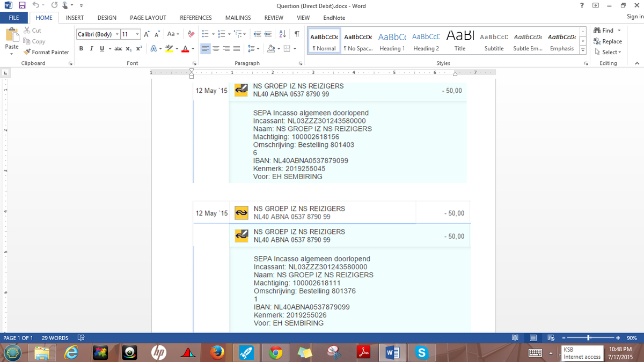Set center paragraph alignment
Screen dimensions: 644x362
[216, 48]
